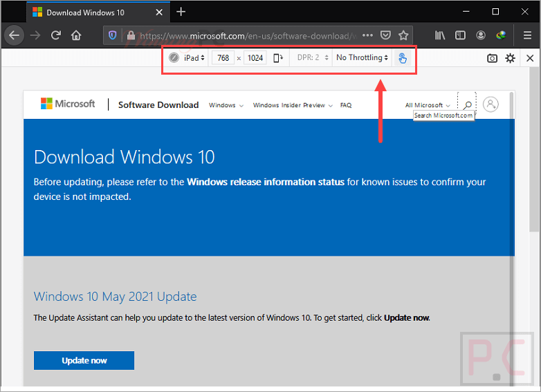The height and width of the screenshot is (392, 541).
Task: Expand the All Microsoft menu
Action: 428,105
